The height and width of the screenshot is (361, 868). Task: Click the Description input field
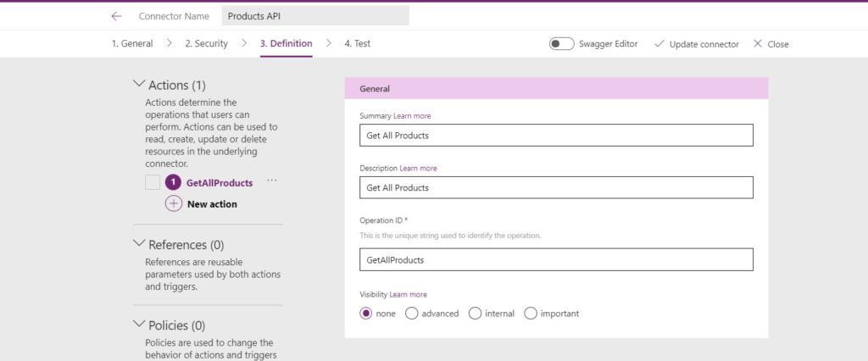click(556, 187)
